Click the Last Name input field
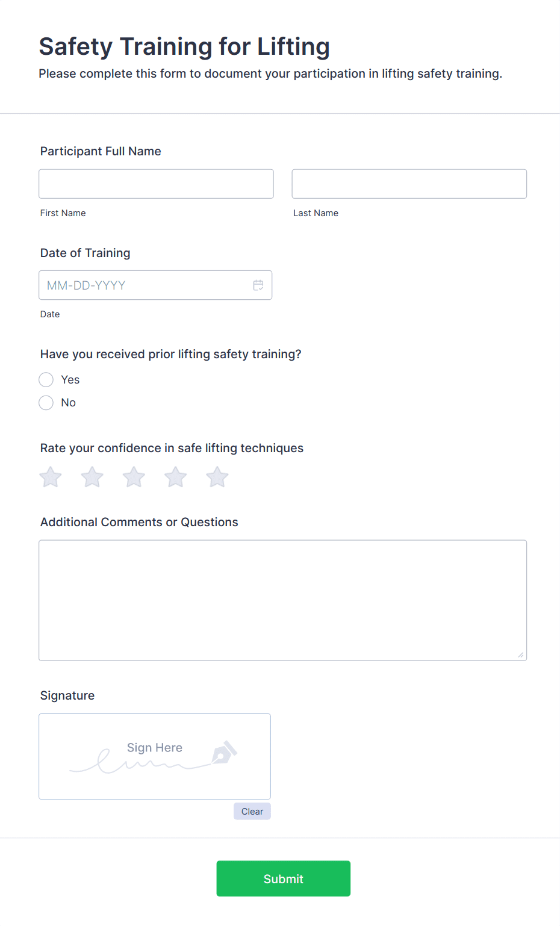Image resolution: width=560 pixels, height=926 pixels. [408, 184]
